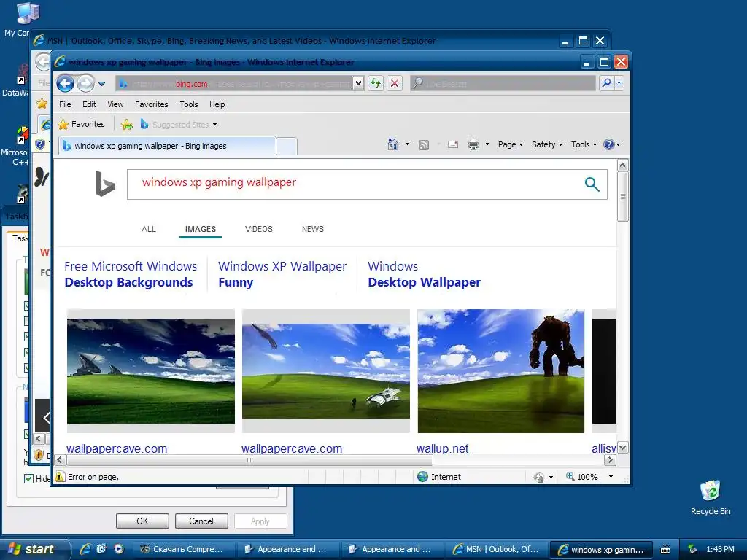747x560 pixels.
Task: Click the horizontal scrollbar right arrow
Action: (x=611, y=460)
